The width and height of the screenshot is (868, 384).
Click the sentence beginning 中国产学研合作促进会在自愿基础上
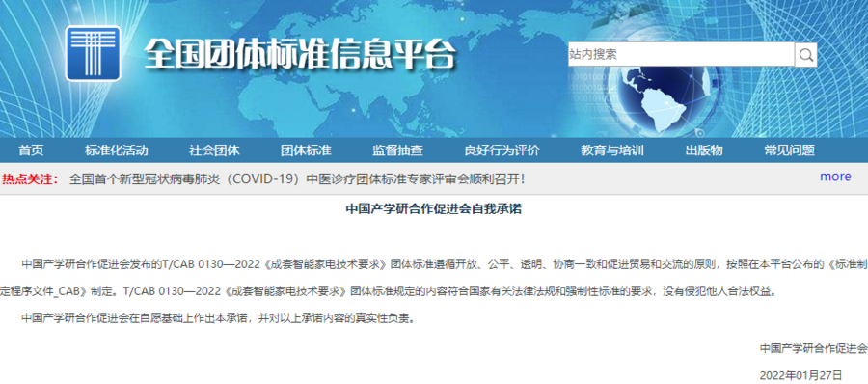(218, 318)
